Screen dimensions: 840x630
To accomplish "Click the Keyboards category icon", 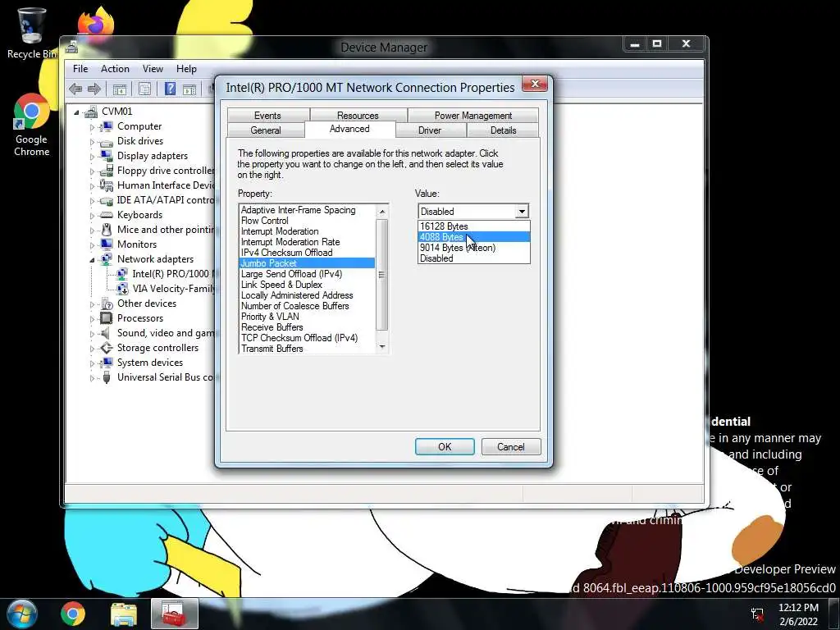I will click(x=107, y=215).
